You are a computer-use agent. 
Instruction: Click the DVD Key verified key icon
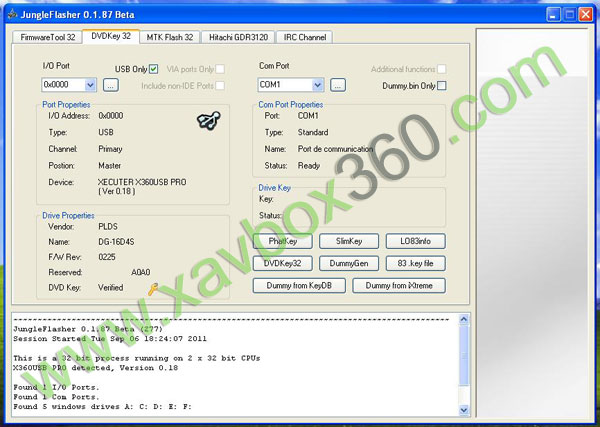(153, 289)
